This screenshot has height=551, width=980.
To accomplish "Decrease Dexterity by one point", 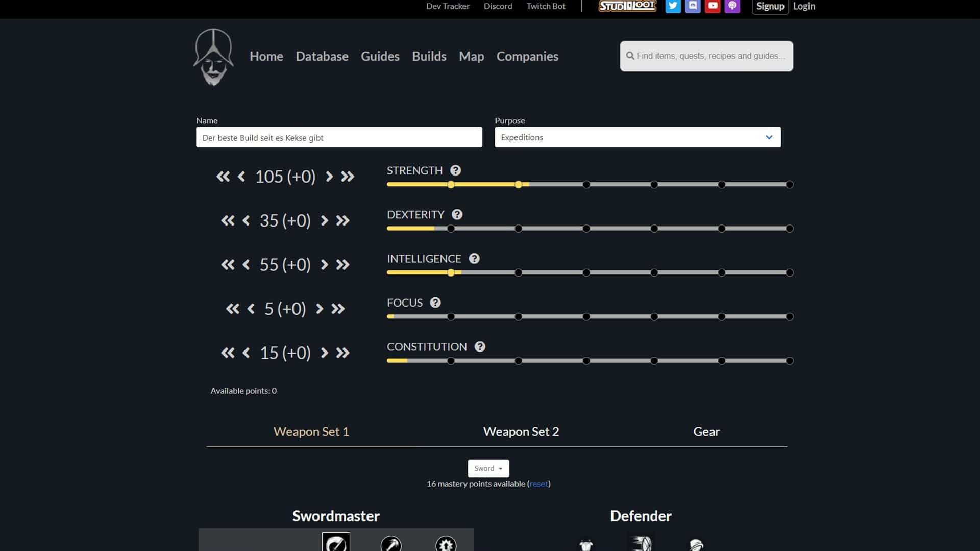I will (x=246, y=220).
